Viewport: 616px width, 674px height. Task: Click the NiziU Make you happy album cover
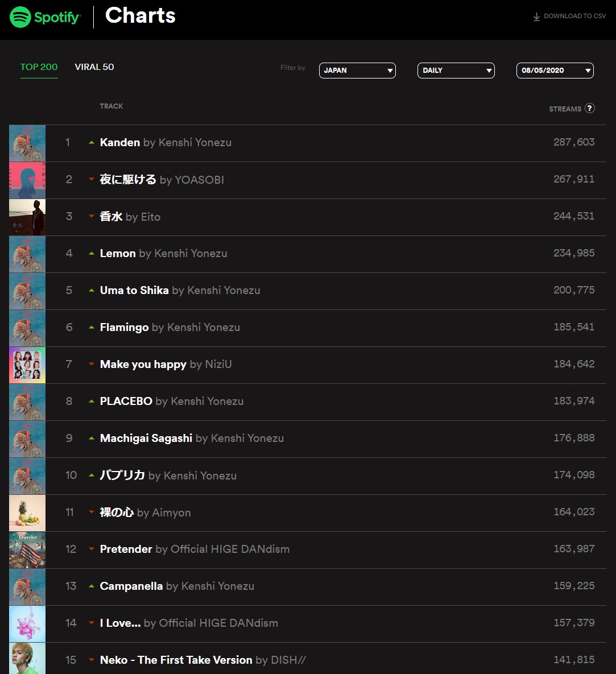tap(27, 365)
